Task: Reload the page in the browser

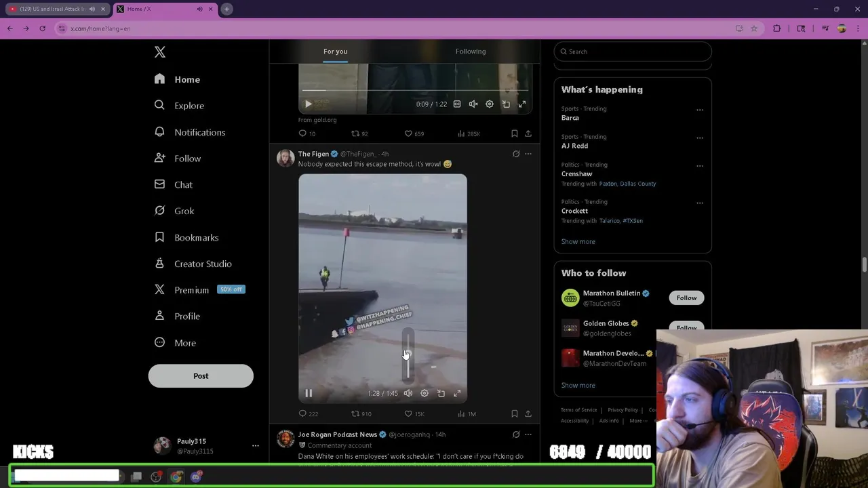Action: [x=42, y=28]
